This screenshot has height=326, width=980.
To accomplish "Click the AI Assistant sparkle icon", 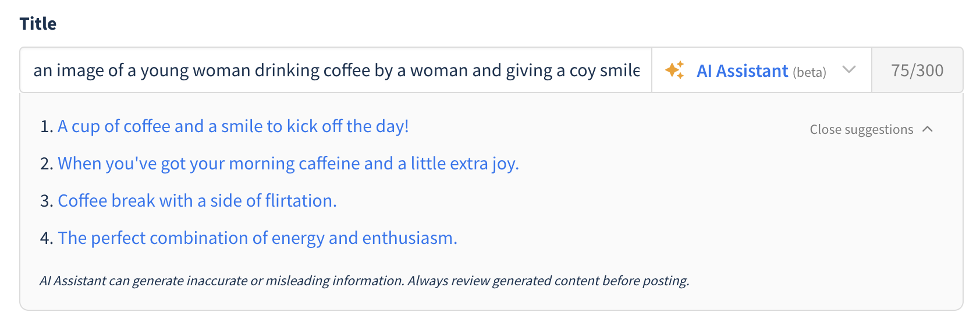I will coord(675,70).
